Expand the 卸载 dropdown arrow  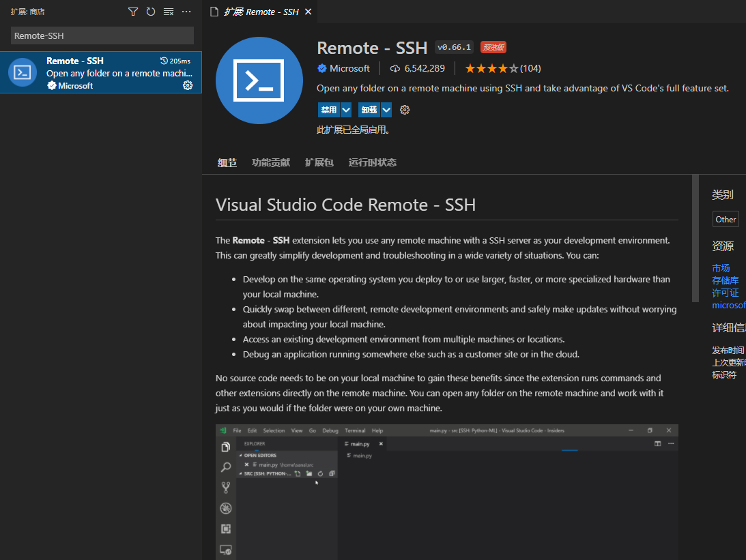pos(386,110)
